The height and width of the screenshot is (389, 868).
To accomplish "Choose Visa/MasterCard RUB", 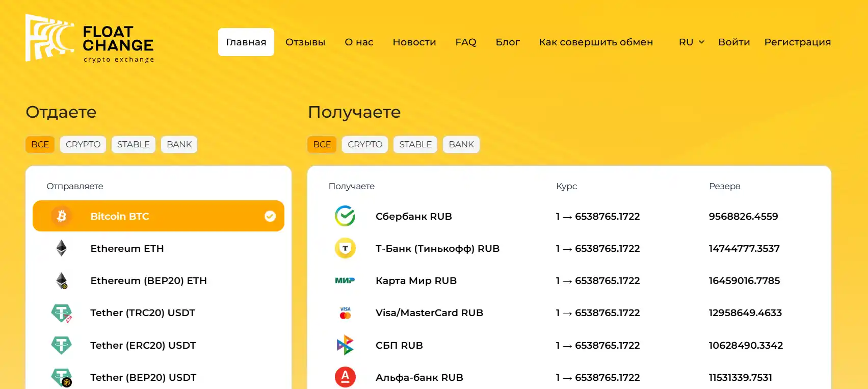I will [x=569, y=313].
